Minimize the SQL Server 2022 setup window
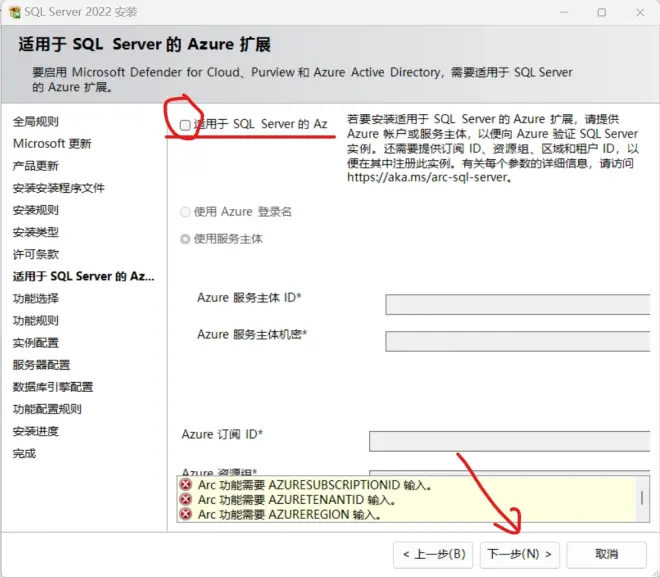This screenshot has width=660, height=578. tap(564, 13)
